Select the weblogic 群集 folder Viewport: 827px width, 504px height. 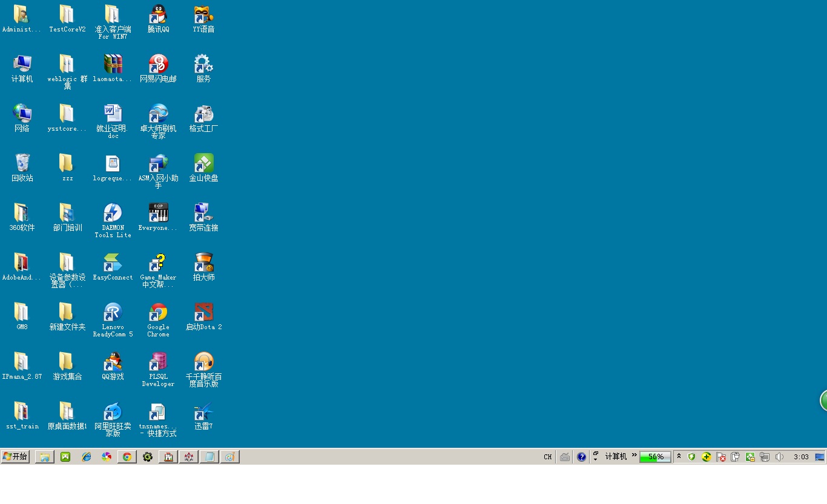[67, 71]
